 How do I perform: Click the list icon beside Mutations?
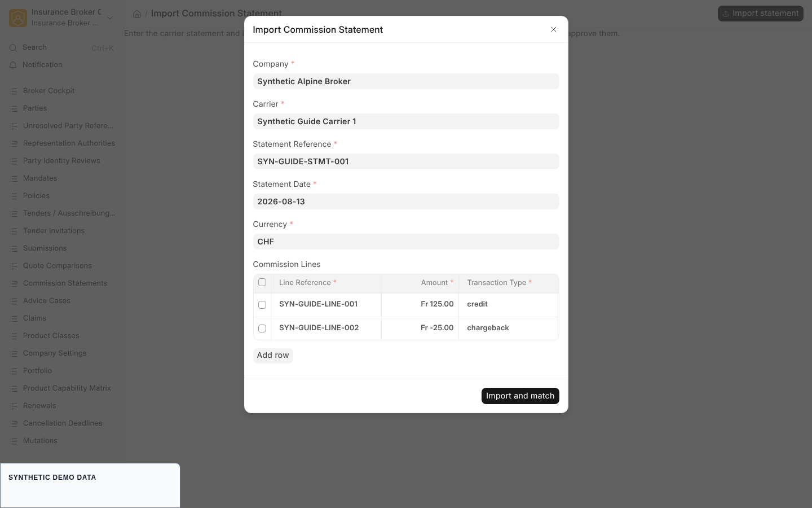[15, 441]
